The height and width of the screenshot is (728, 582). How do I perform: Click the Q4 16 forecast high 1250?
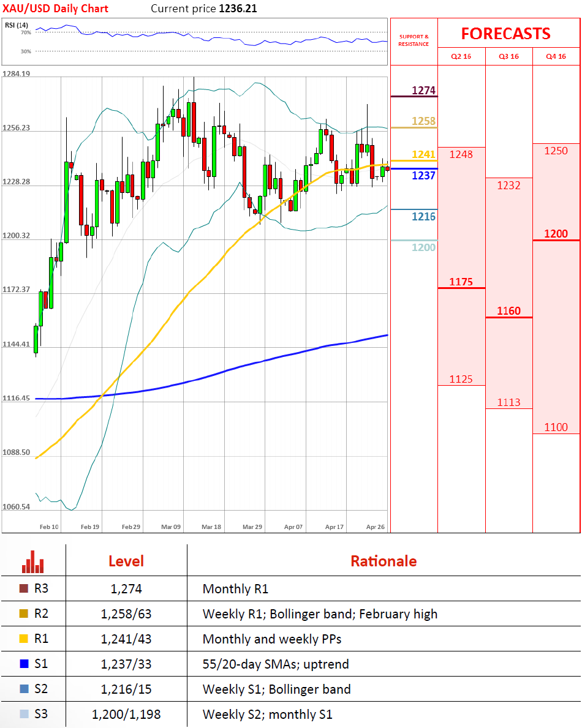(556, 151)
